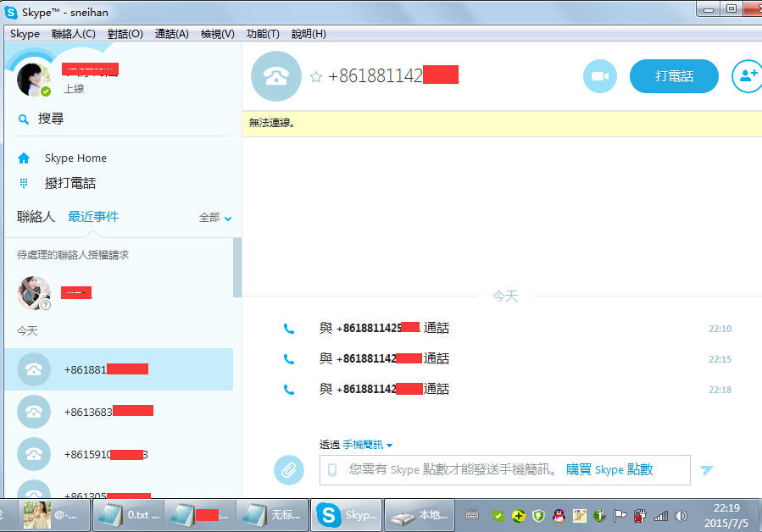
Task: Click the 購買 Skype 點數 link
Action: click(x=609, y=470)
